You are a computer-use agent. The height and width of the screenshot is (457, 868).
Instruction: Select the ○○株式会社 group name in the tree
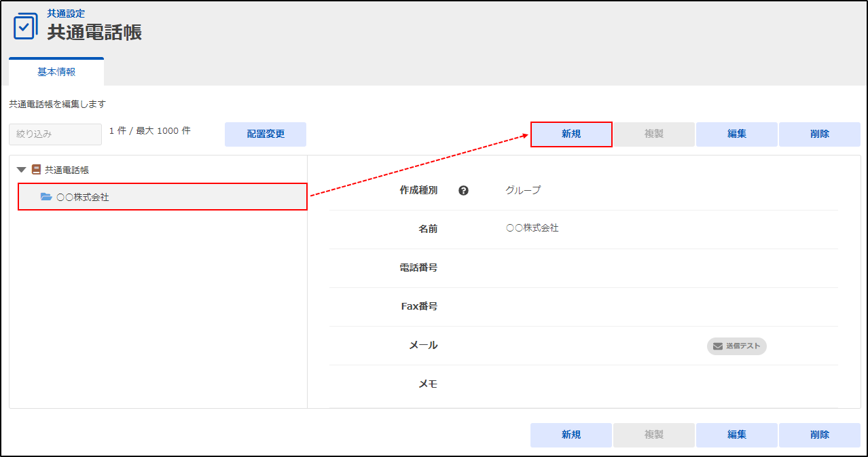(83, 197)
